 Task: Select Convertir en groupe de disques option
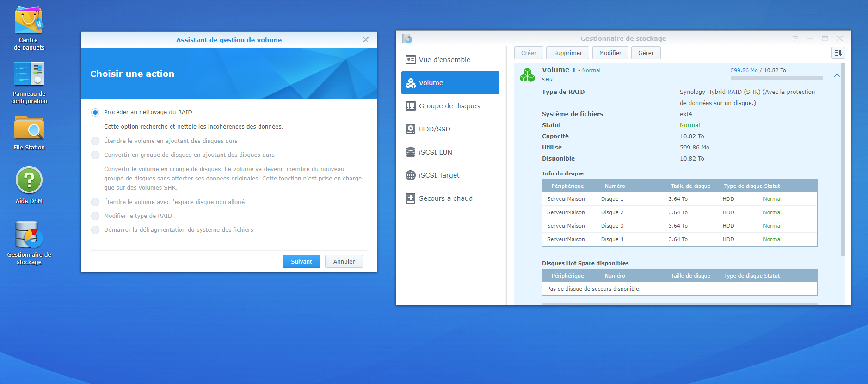click(95, 155)
